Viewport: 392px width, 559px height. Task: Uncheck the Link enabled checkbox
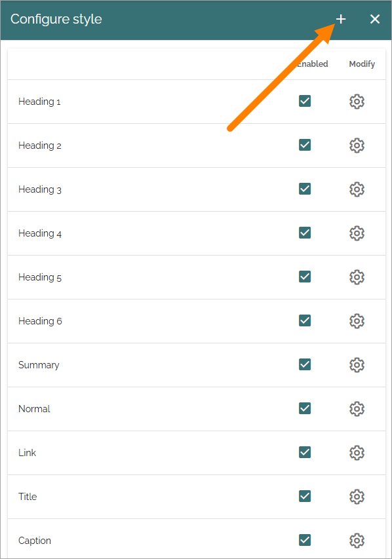point(305,452)
